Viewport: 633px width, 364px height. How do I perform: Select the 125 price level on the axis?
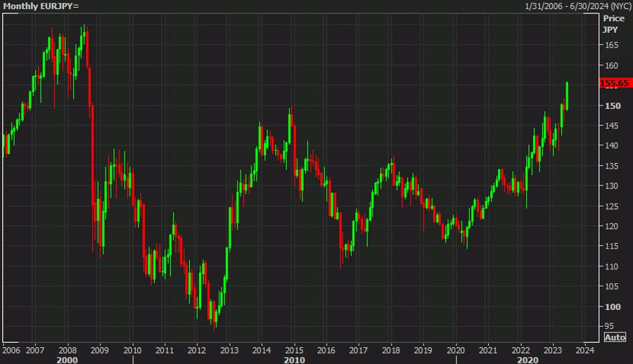coord(612,206)
